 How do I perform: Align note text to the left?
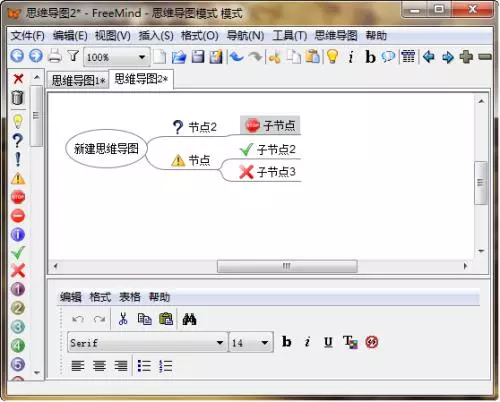point(78,366)
